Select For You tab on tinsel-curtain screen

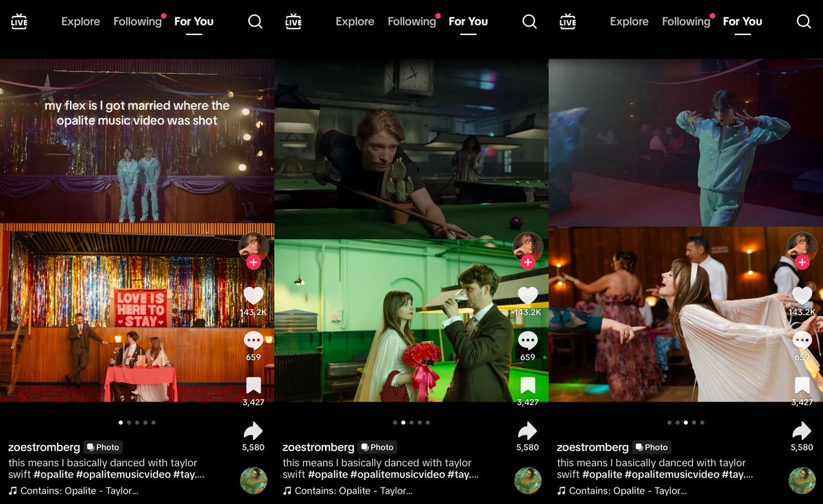(194, 21)
